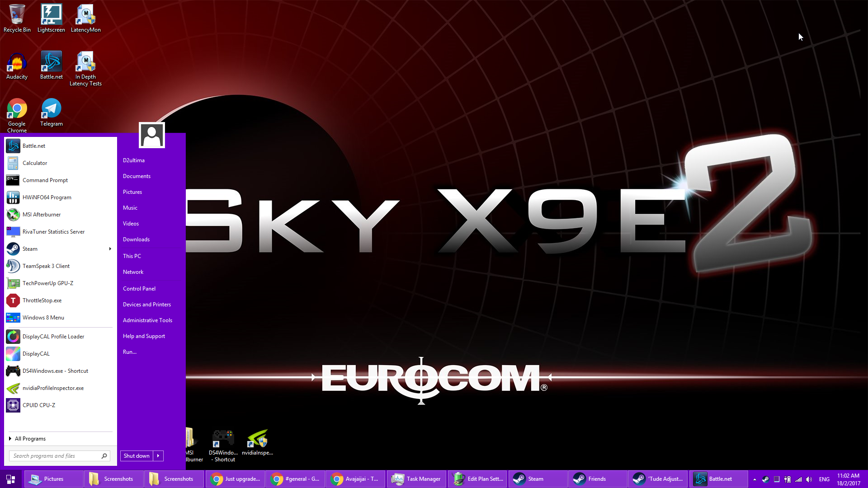The height and width of the screenshot is (488, 868).
Task: Click ENG language indicator
Action: [x=824, y=479]
